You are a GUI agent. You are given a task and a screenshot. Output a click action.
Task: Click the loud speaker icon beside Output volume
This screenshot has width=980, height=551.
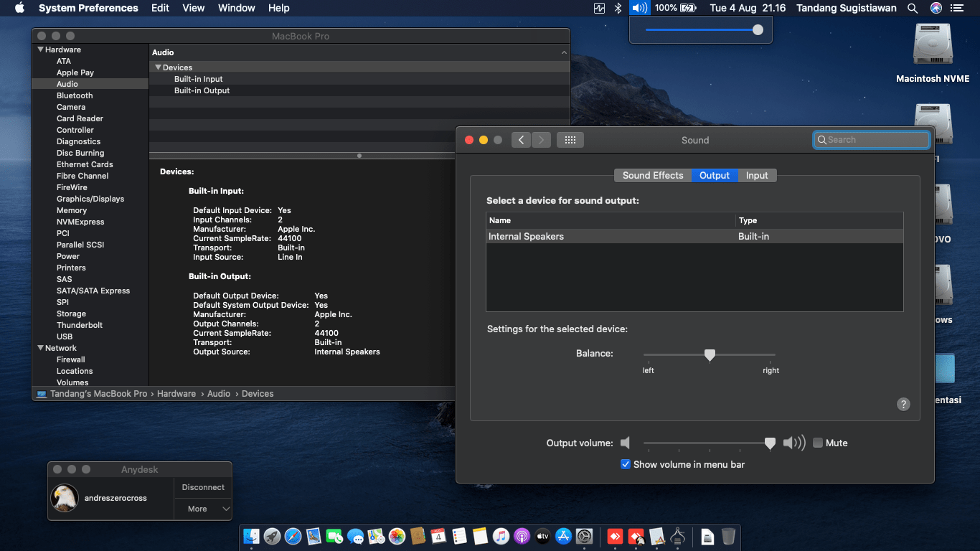(x=795, y=443)
